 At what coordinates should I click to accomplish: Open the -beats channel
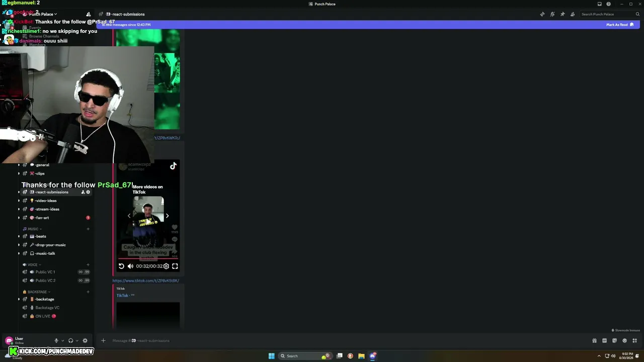[x=55, y=236]
